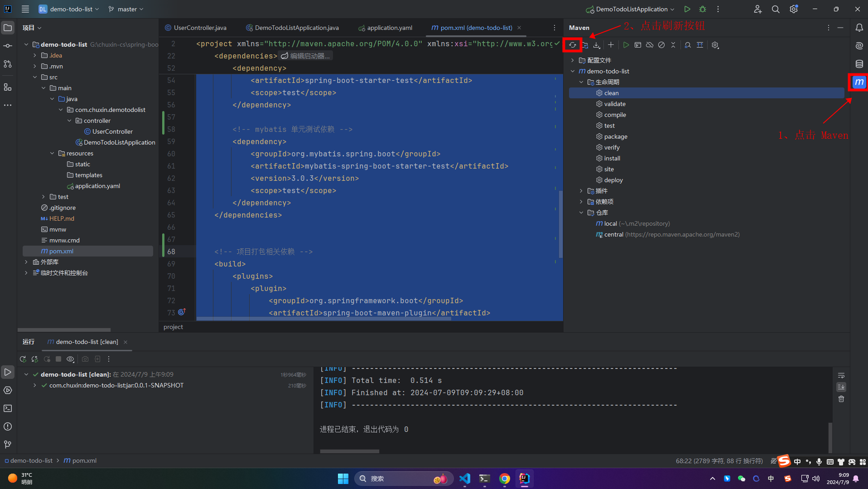Toggle soft-wrap in the run console

coord(841,375)
